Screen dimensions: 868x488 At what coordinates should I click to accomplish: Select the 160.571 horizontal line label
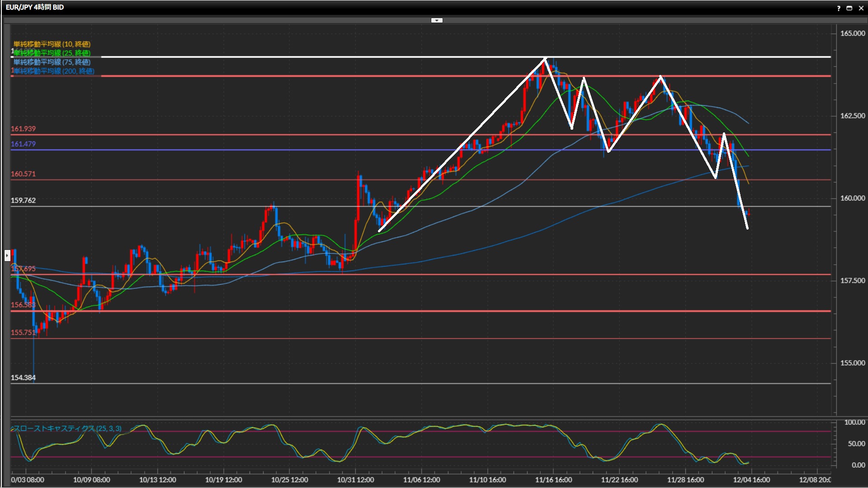pyautogui.click(x=23, y=174)
